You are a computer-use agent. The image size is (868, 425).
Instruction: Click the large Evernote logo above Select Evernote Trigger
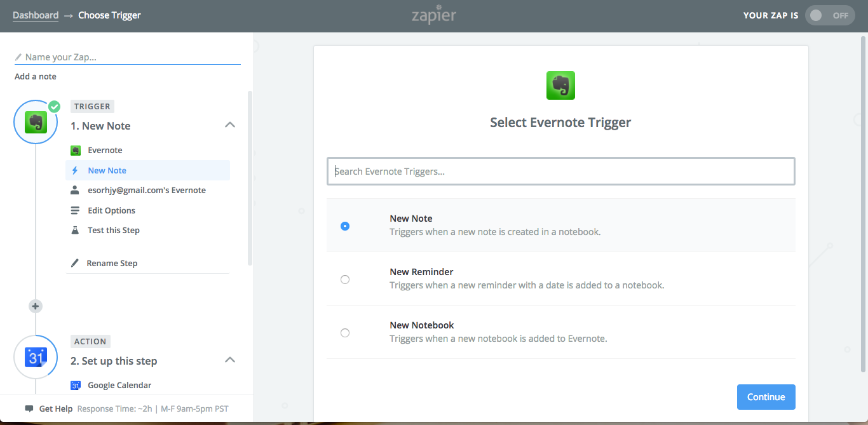pyautogui.click(x=560, y=85)
